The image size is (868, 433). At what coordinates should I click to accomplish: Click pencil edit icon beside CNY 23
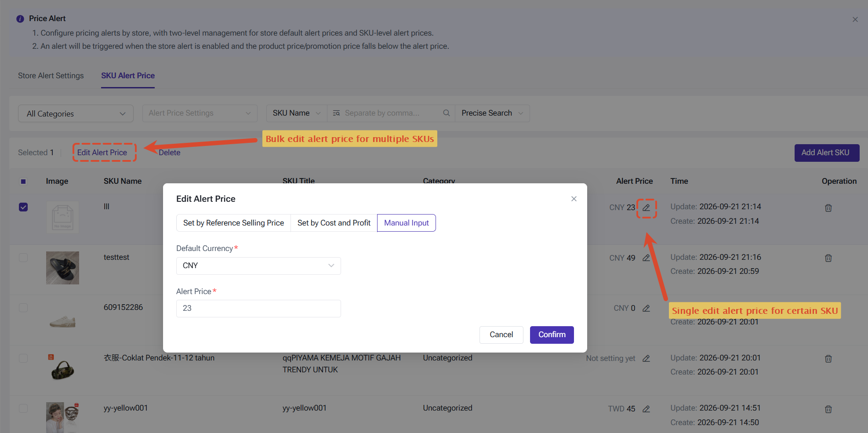[646, 207]
